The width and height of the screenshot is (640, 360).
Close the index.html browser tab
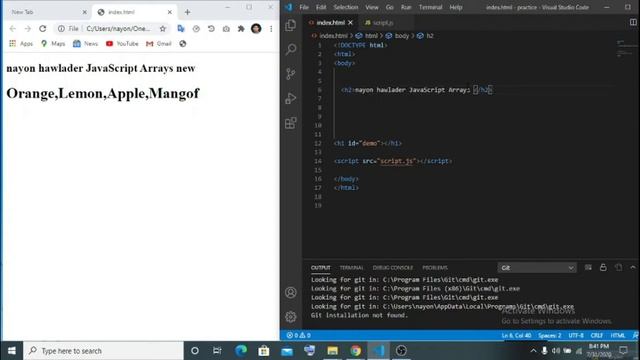click(170, 12)
